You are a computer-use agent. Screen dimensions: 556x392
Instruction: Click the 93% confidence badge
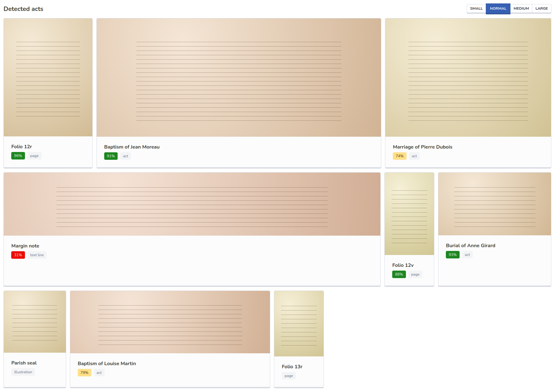tap(453, 255)
